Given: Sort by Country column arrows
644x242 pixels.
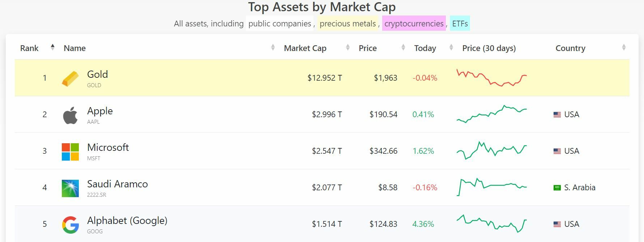Looking at the screenshot, I should [624, 47].
